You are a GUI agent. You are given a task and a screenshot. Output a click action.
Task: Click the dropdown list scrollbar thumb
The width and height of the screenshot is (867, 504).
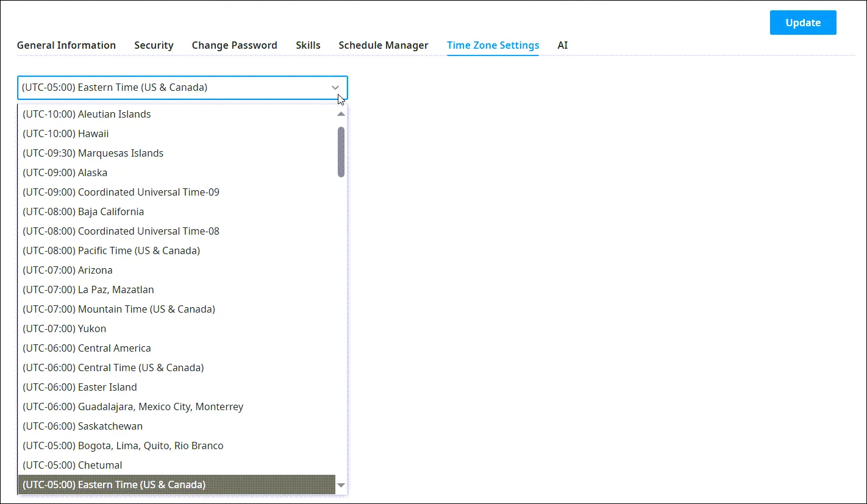341,152
